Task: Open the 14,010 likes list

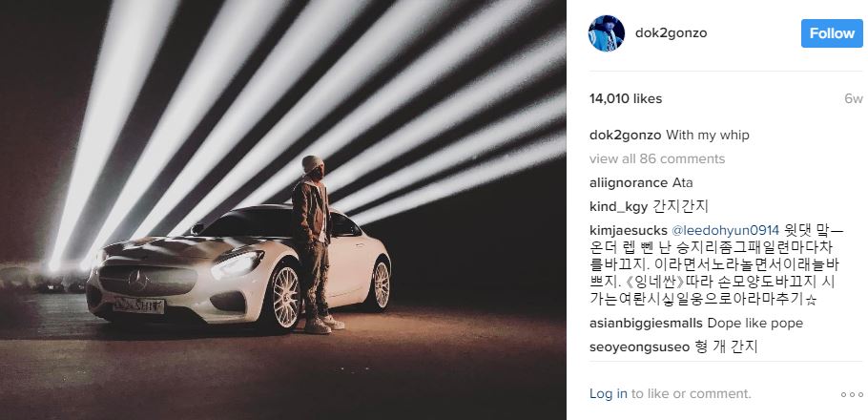Action: point(626,98)
